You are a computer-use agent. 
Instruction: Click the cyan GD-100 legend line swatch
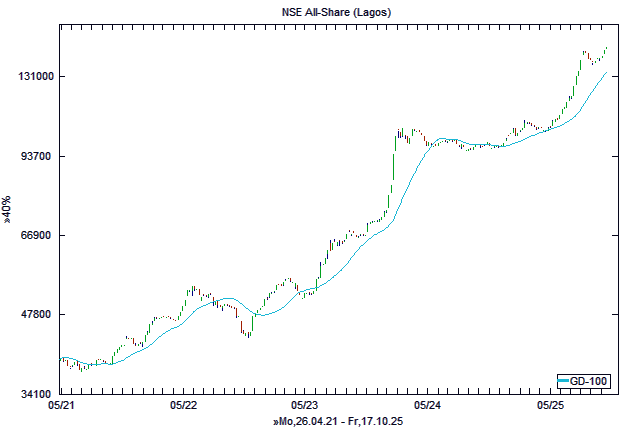point(565,382)
